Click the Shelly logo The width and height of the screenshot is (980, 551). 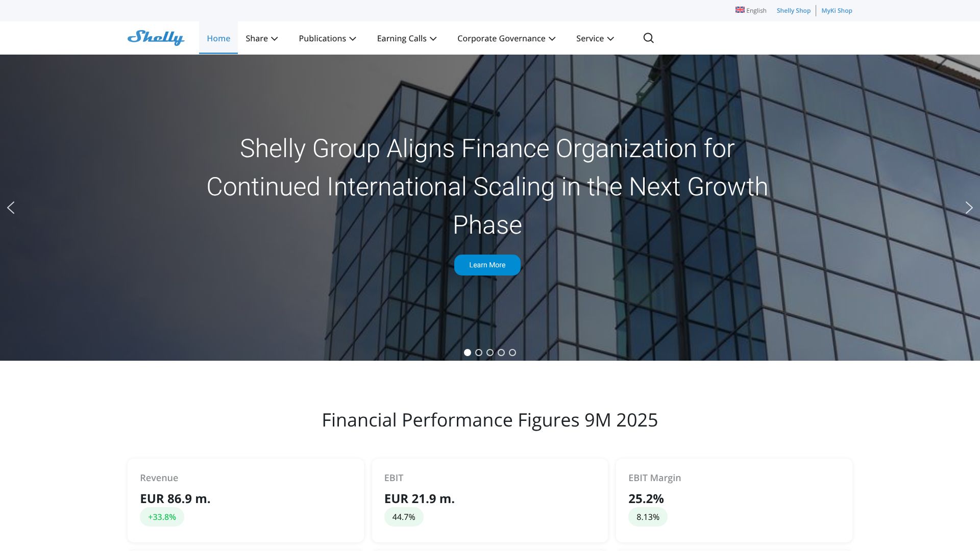pyautogui.click(x=156, y=38)
